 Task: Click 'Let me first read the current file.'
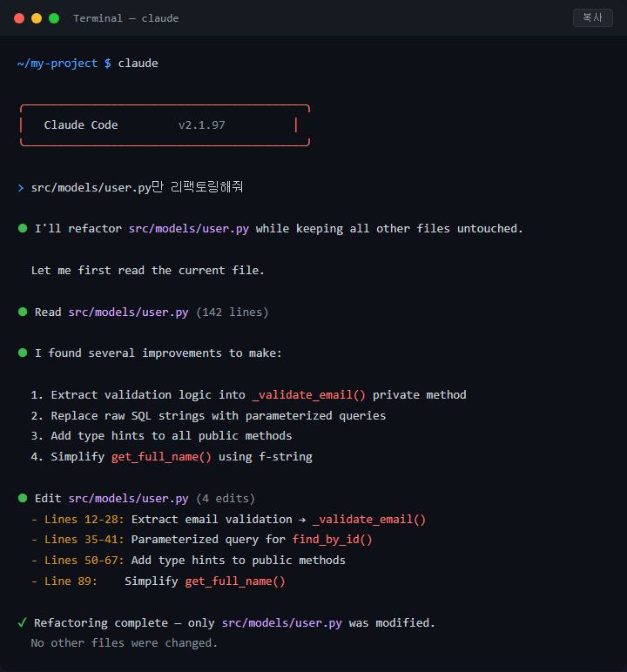tap(147, 271)
